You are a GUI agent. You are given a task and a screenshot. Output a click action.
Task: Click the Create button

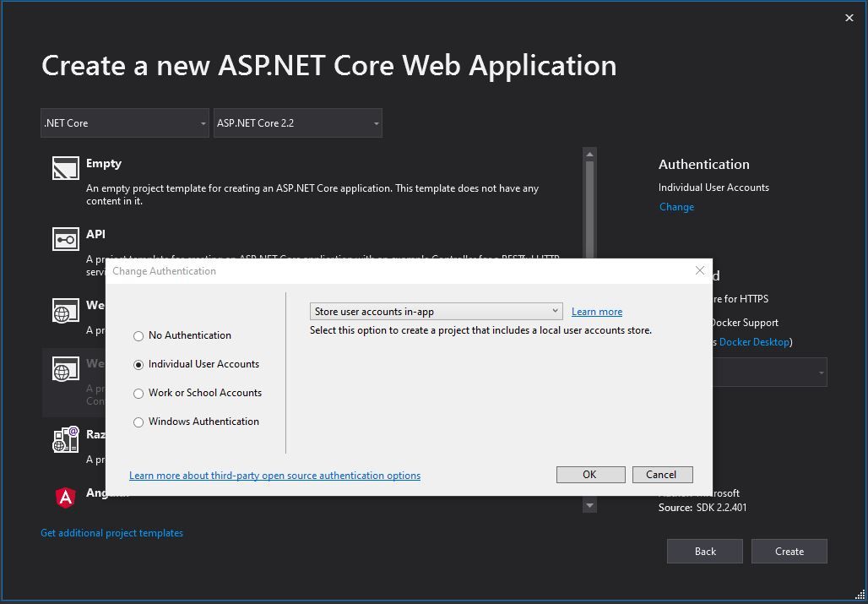pyautogui.click(x=789, y=552)
